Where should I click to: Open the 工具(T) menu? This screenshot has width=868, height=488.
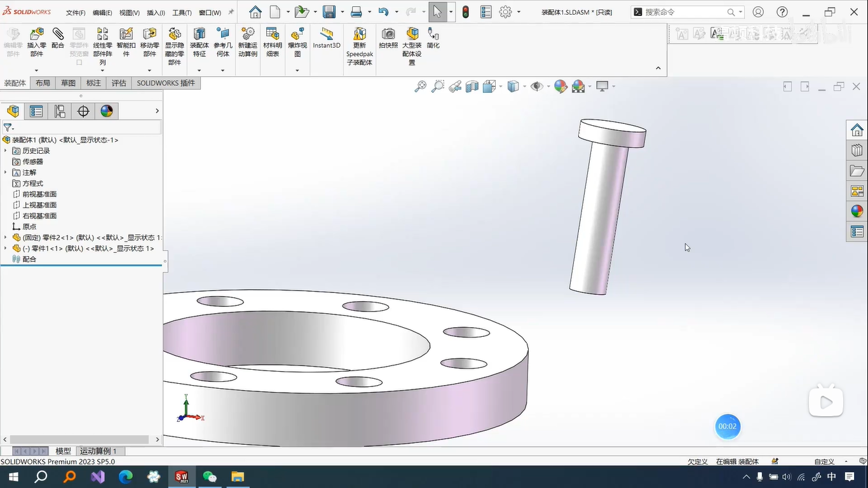[x=182, y=13]
